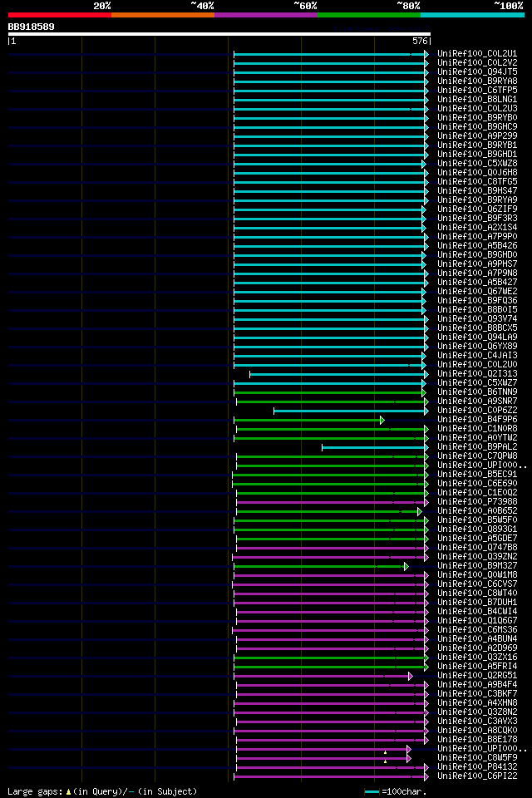Click the UniRef100_Q0J6H8 label
The image size is (532, 798).
tap(477, 173)
